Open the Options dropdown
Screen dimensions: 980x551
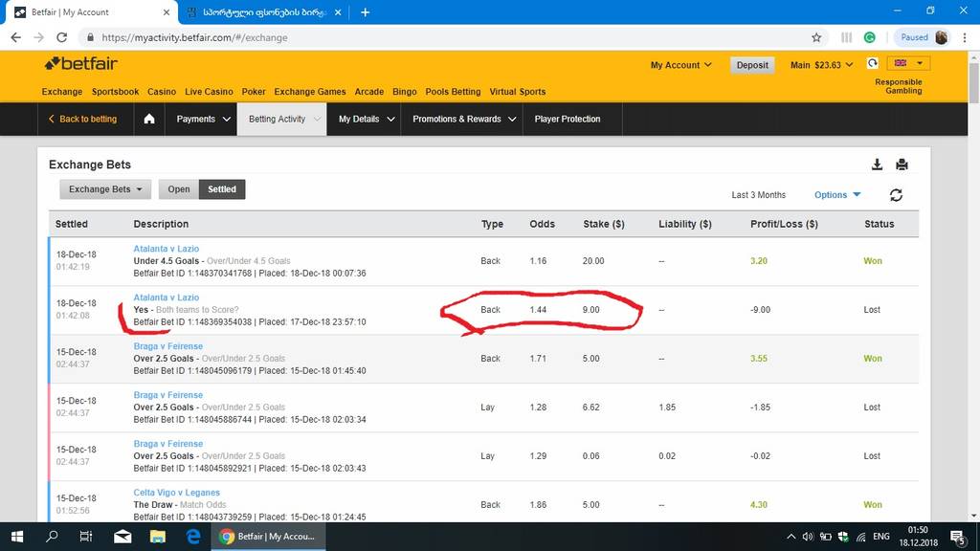click(x=836, y=195)
